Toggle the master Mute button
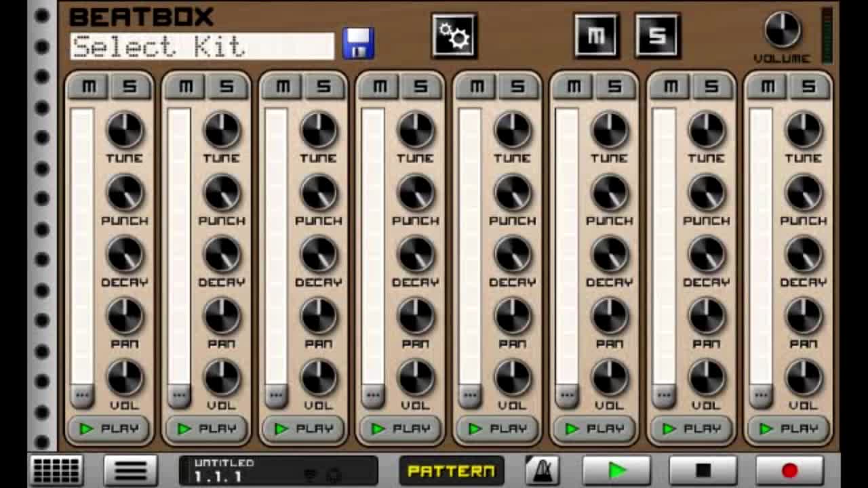Viewport: 868px width, 488px height. (x=596, y=35)
